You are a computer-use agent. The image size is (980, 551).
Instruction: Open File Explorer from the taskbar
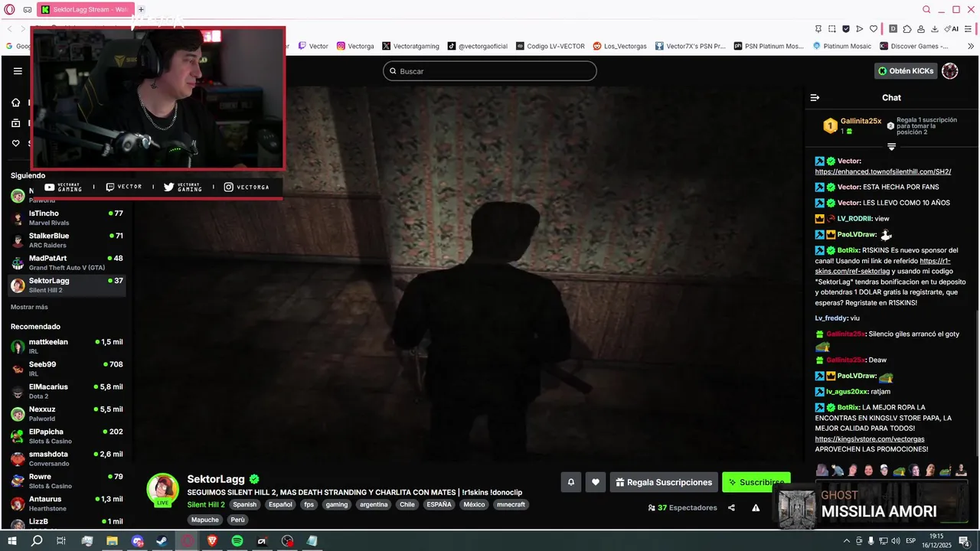click(x=112, y=541)
